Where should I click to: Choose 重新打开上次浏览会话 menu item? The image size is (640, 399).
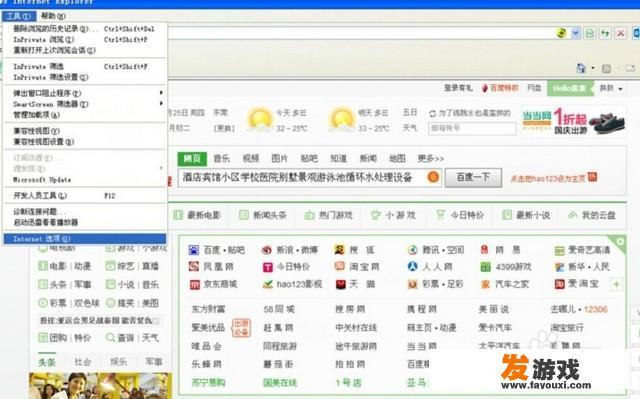coord(85,50)
